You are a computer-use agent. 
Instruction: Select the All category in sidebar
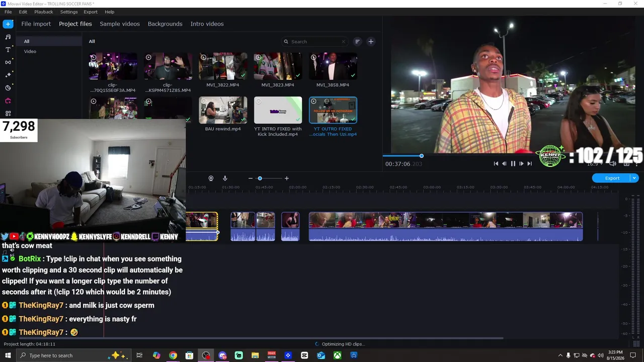coord(49,41)
